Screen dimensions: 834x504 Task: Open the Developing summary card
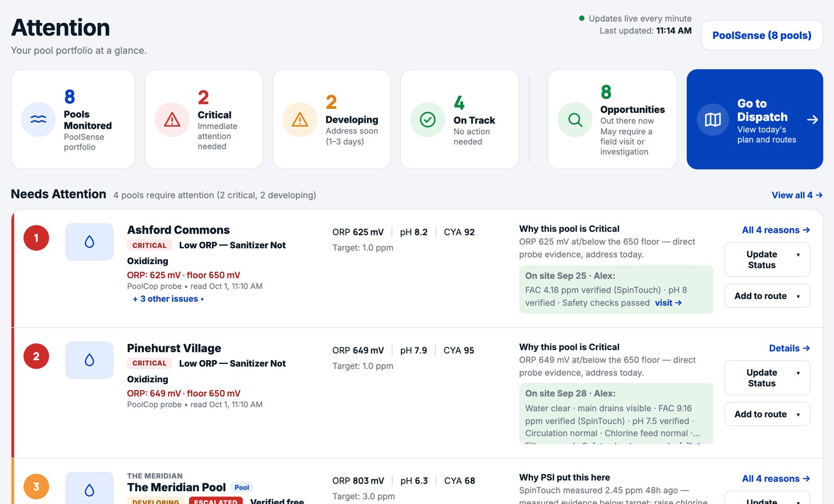point(331,119)
